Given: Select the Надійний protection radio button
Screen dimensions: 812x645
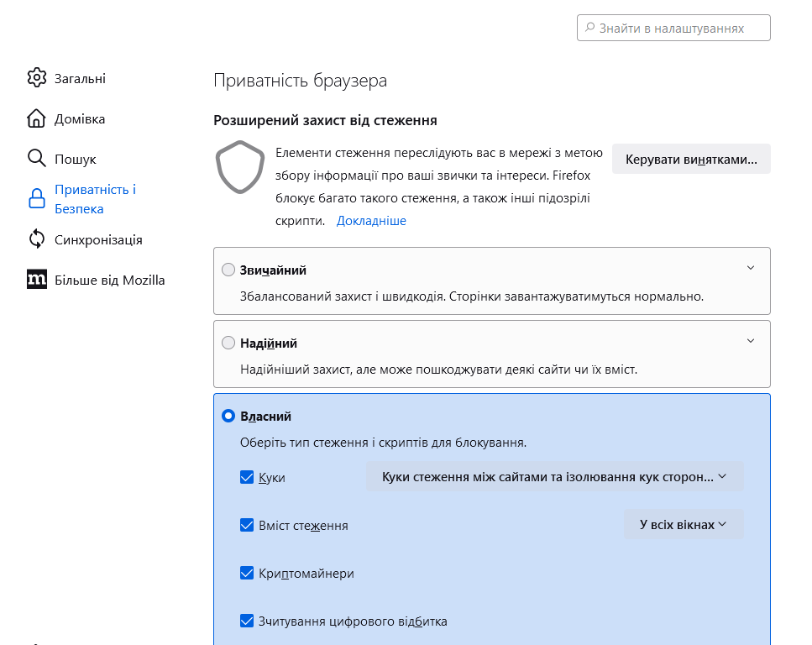Looking at the screenshot, I should (x=228, y=343).
